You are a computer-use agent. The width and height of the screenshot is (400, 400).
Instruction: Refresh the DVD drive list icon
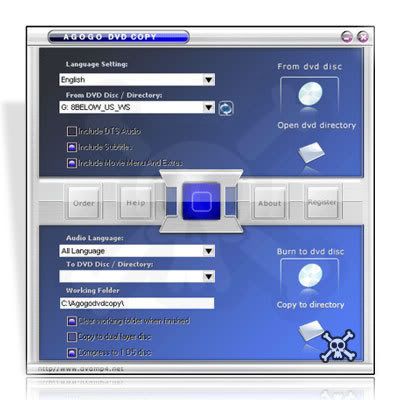226,108
